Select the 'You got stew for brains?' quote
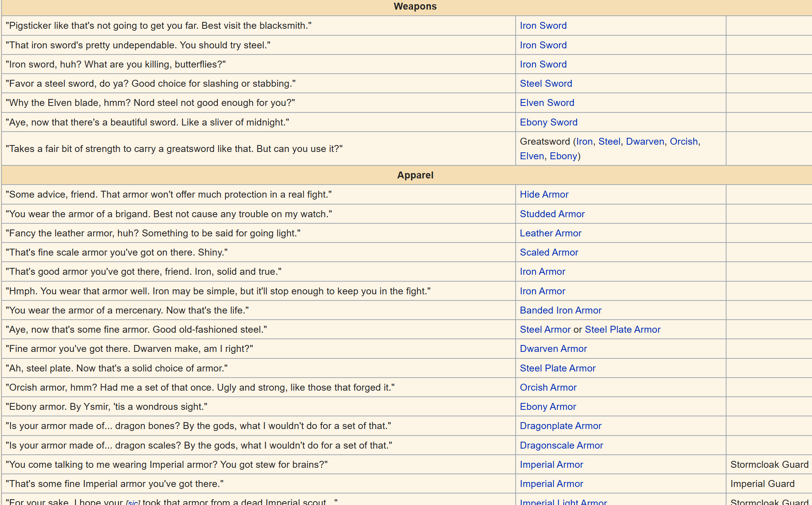 tap(167, 465)
